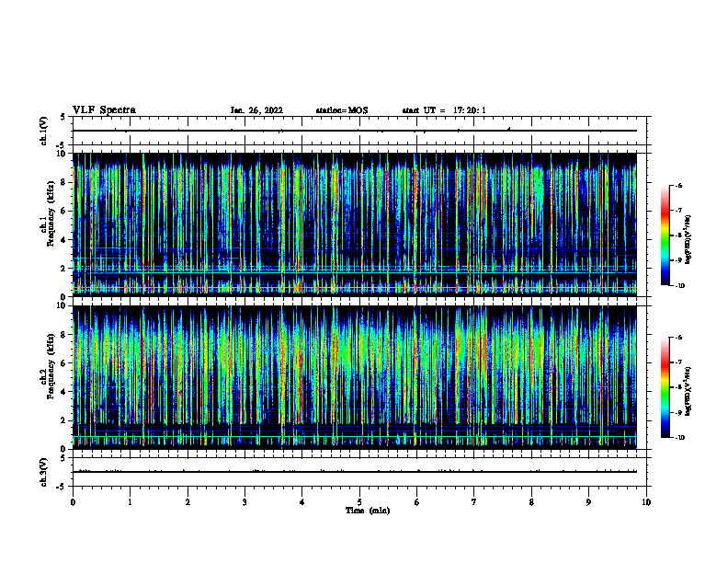Click the "VLF Spectra" plot title

(104, 110)
